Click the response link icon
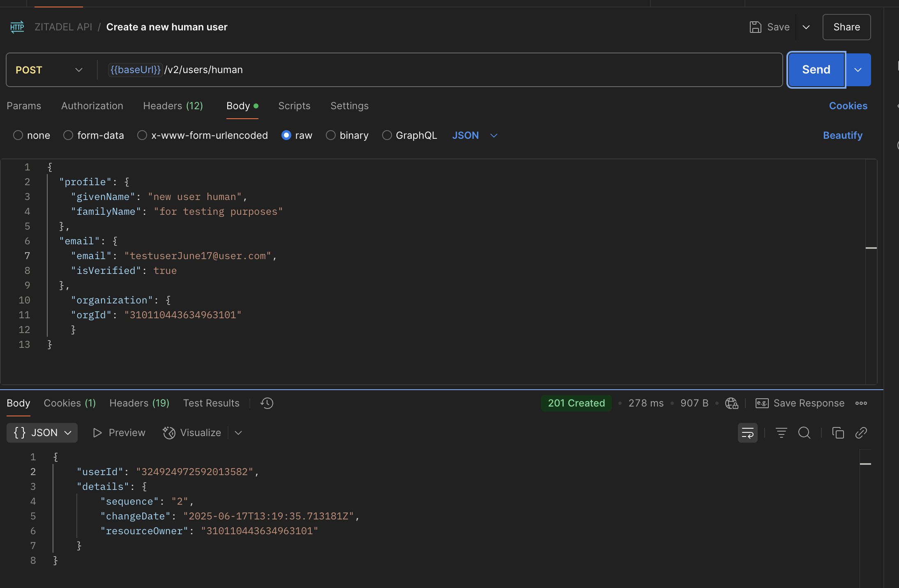899x588 pixels. (861, 433)
